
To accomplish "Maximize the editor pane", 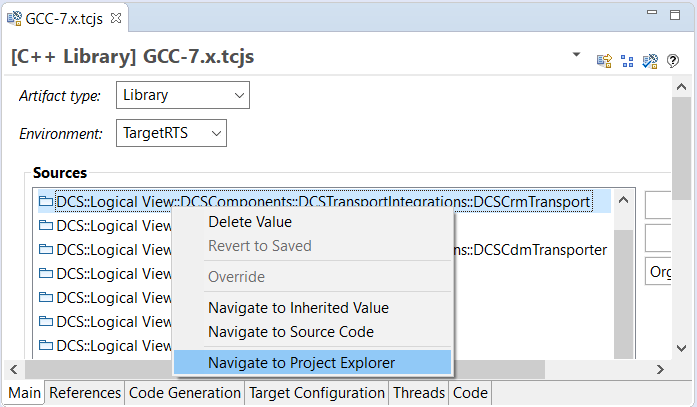I will click(x=675, y=15).
